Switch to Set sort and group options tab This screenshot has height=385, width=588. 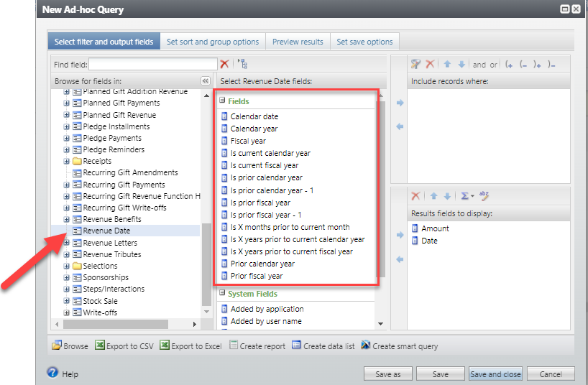coord(212,42)
